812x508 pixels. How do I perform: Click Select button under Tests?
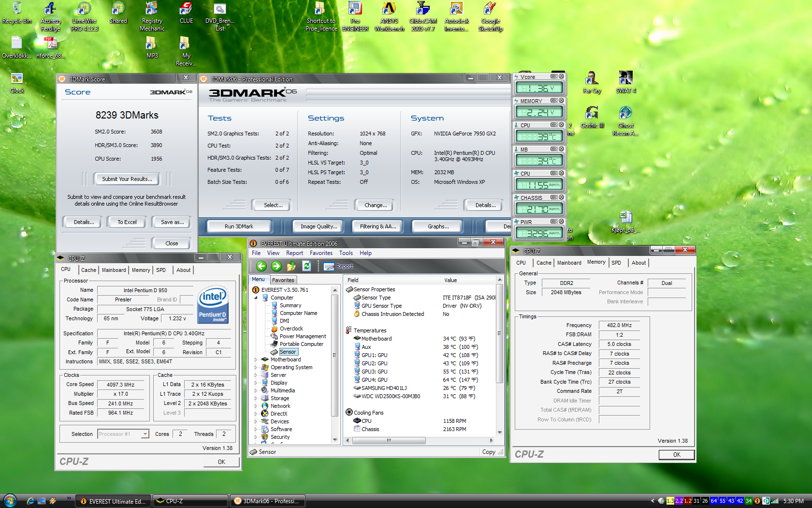pyautogui.click(x=273, y=205)
